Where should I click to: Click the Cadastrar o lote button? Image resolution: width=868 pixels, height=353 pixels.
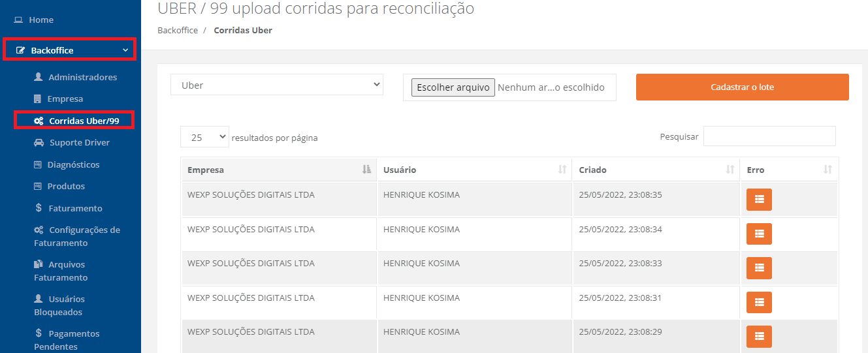click(743, 87)
